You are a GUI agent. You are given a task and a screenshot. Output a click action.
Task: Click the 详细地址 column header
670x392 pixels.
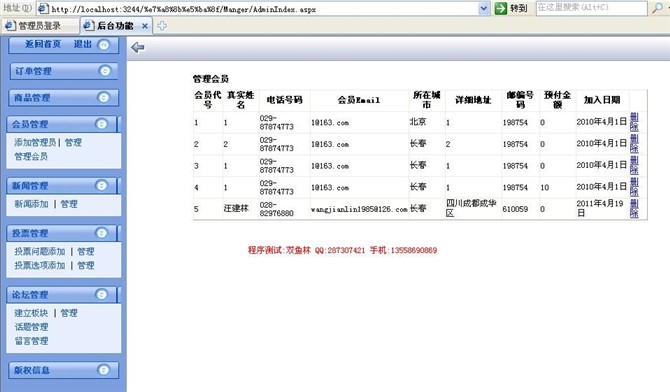tap(473, 100)
